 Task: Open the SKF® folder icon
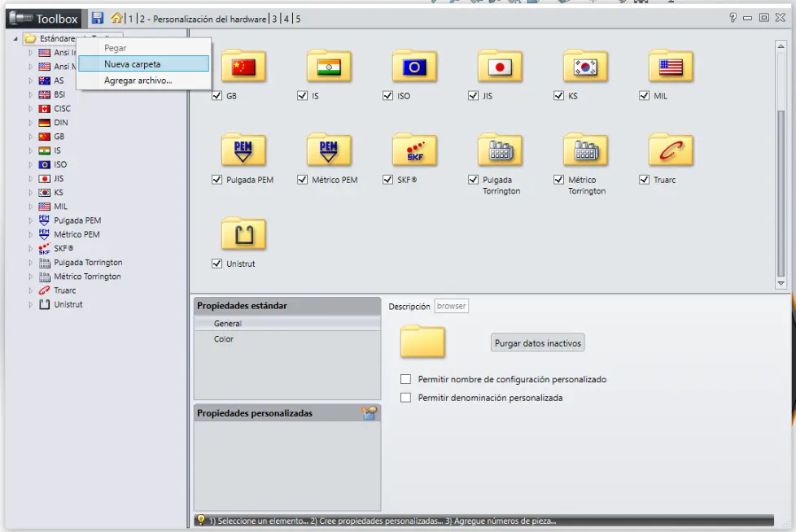414,150
